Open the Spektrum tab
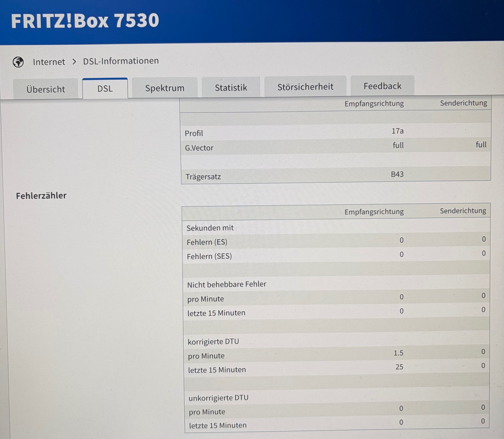The height and width of the screenshot is (439, 504). coord(165,88)
